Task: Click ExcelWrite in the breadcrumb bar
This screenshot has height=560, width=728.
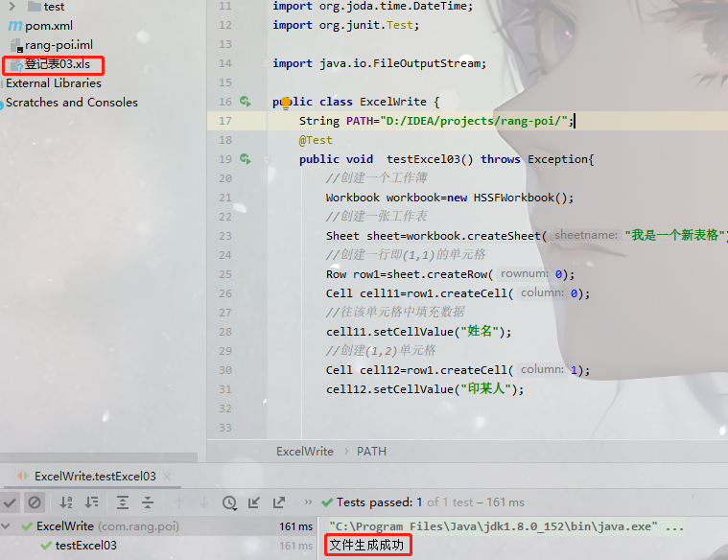Action: [305, 452]
